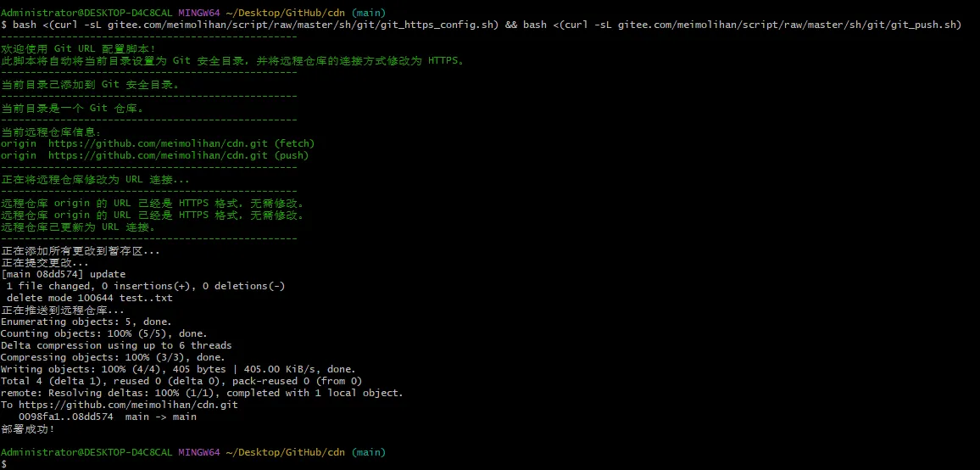This screenshot has width=980, height=470.
Task: Click the '正在推送到远程仓库...' status line
Action: click(63, 310)
